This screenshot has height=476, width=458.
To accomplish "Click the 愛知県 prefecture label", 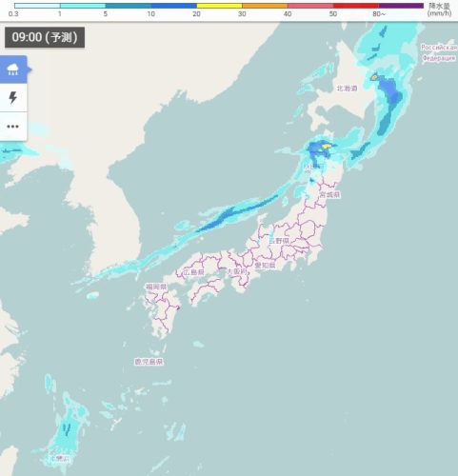I will (x=265, y=265).
